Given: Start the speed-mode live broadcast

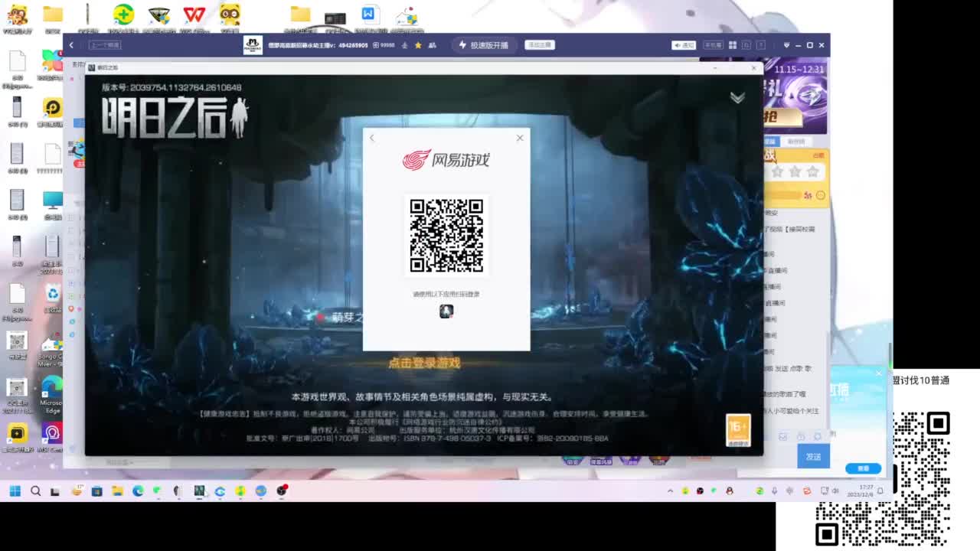Looking at the screenshot, I should 483,45.
